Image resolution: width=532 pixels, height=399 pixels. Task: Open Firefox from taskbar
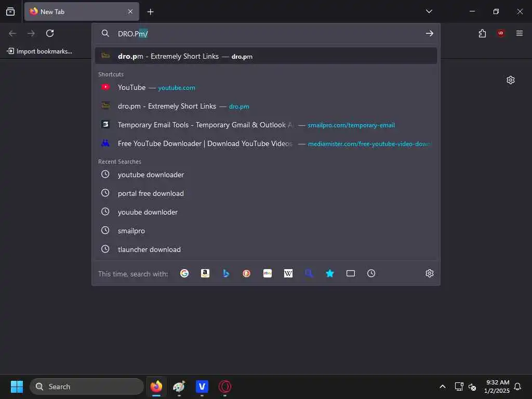click(x=156, y=387)
